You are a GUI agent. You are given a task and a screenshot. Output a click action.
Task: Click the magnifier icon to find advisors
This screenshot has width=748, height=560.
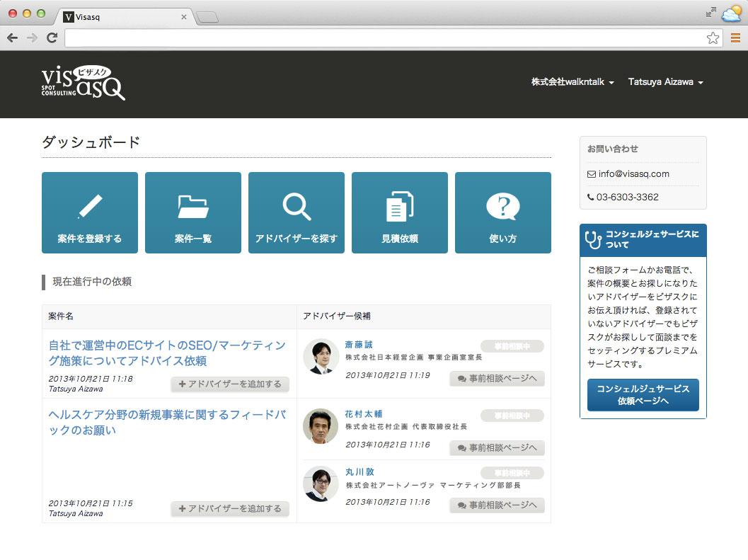(x=297, y=207)
